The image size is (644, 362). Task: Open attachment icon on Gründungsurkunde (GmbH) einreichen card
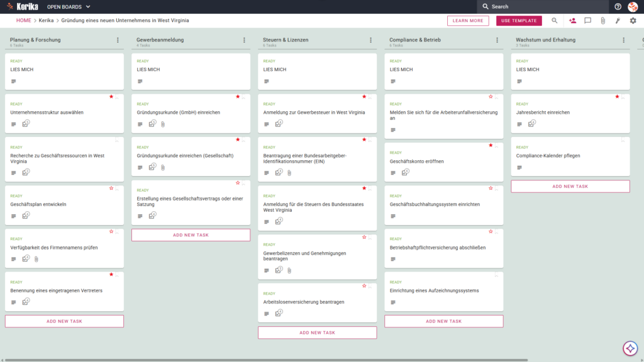(163, 124)
